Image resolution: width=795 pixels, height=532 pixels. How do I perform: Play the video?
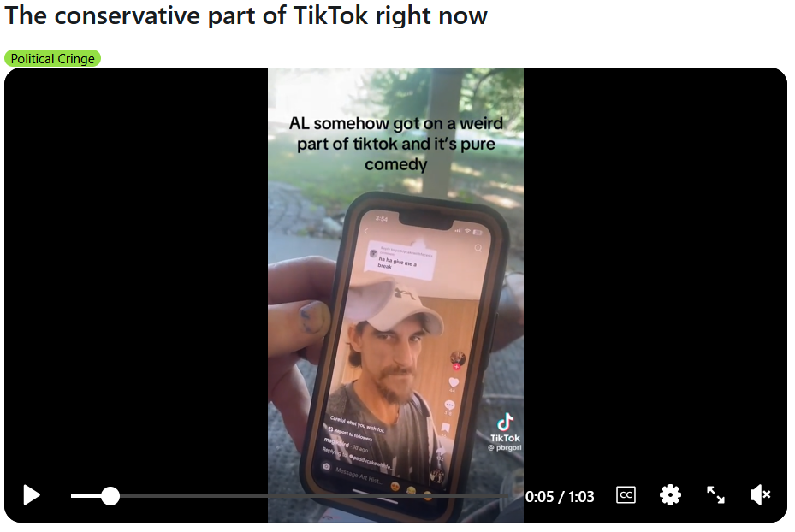point(32,495)
